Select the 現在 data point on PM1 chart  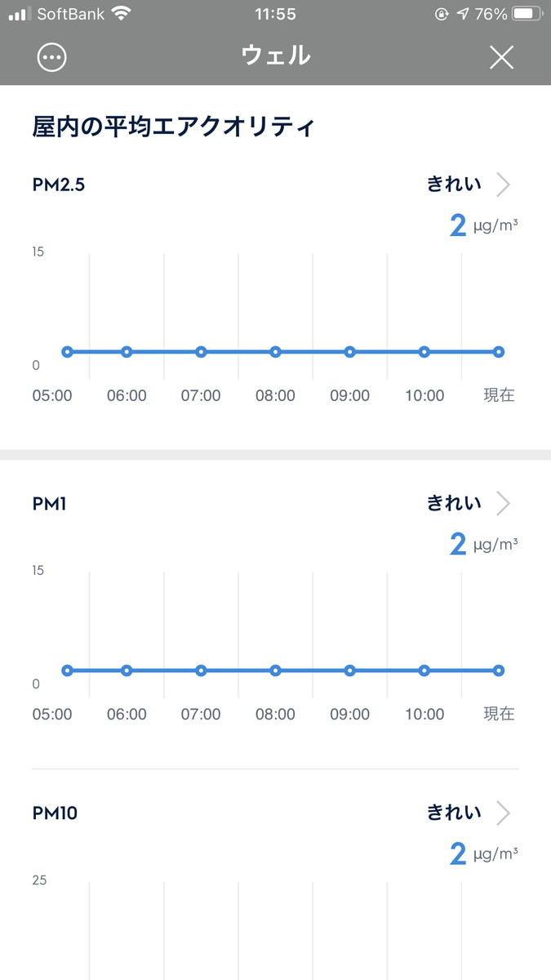(x=499, y=670)
